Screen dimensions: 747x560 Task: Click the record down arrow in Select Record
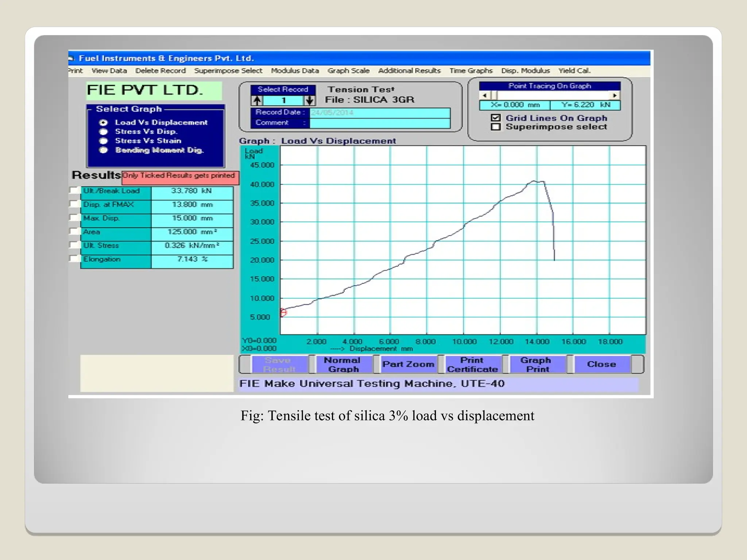point(310,100)
